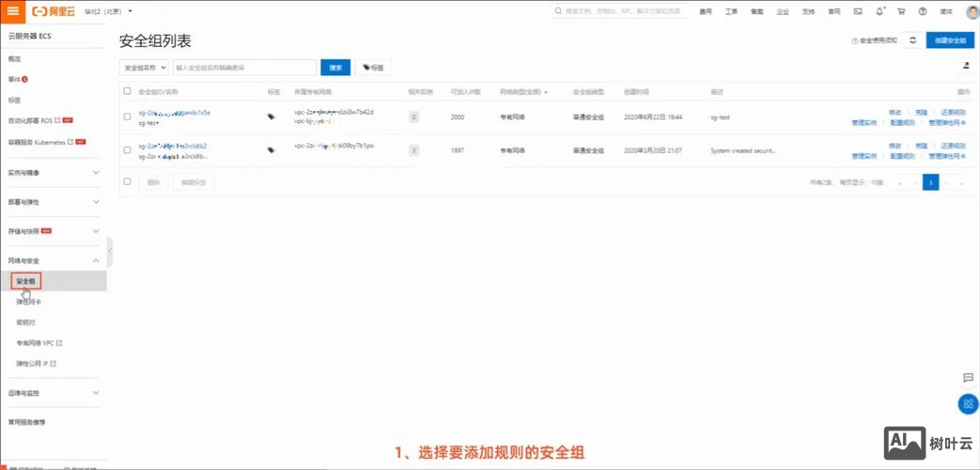Open the notification bell

(880, 11)
